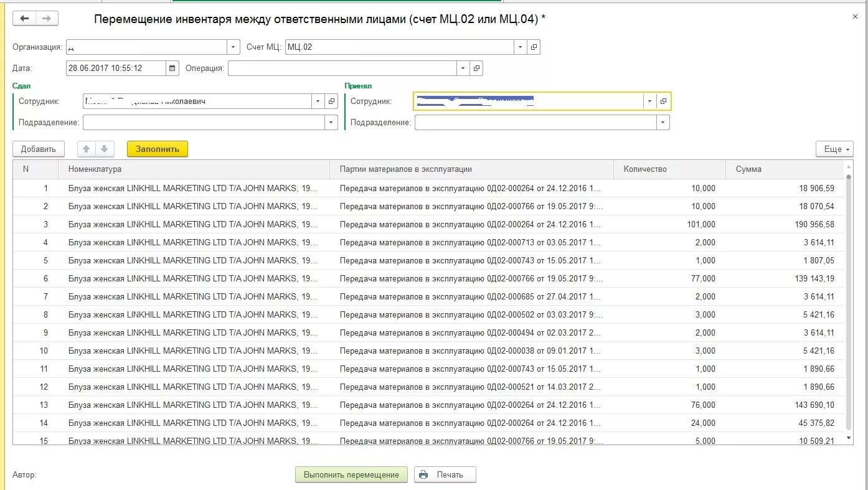The height and width of the screenshot is (490, 868).
Task: Focus the Принял Подразделение input field
Action: tap(536, 123)
